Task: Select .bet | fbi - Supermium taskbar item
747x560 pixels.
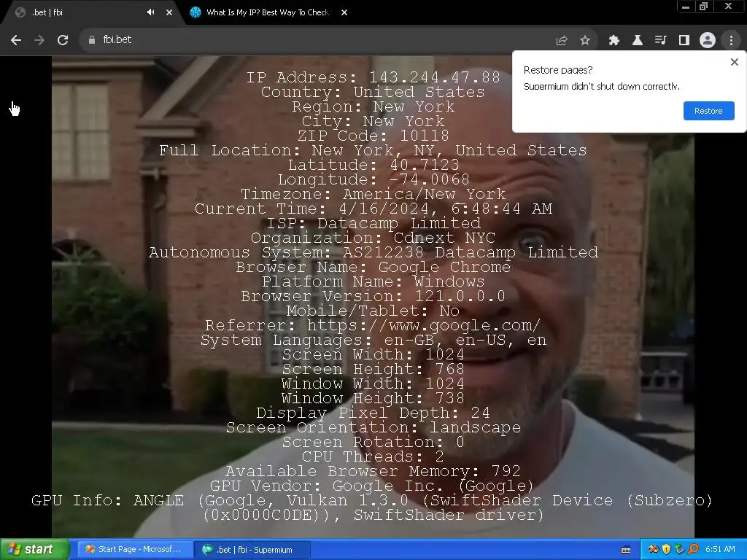Action: [252, 550]
